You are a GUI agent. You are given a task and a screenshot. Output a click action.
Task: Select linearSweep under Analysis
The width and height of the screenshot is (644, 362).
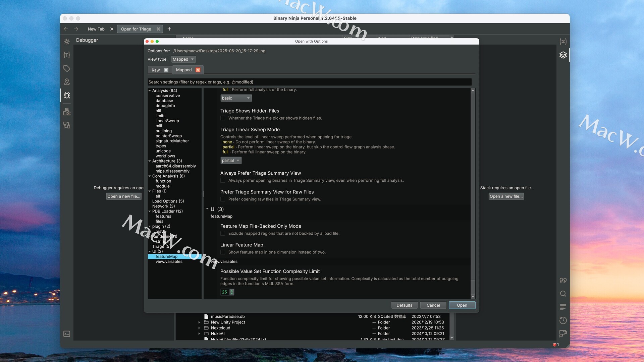[167, 121]
